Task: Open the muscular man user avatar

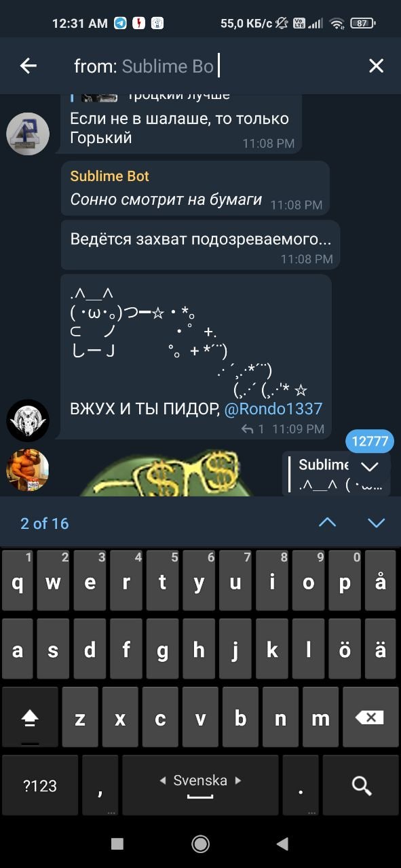Action: click(28, 469)
